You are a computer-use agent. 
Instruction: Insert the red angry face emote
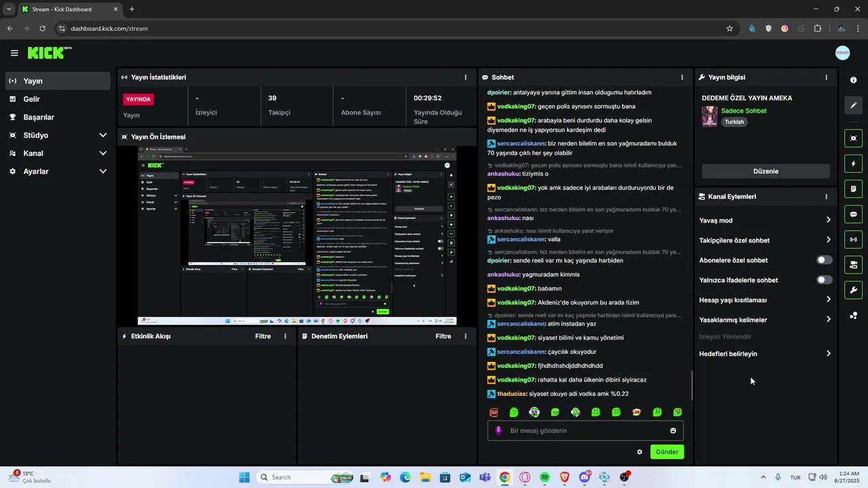[494, 412]
